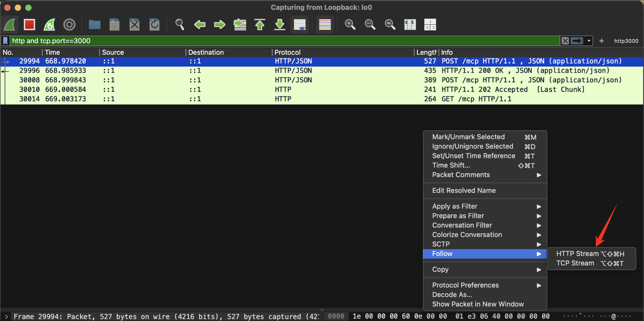
Task: Click hex offset 0000 in bytes pane
Action: [x=336, y=316]
